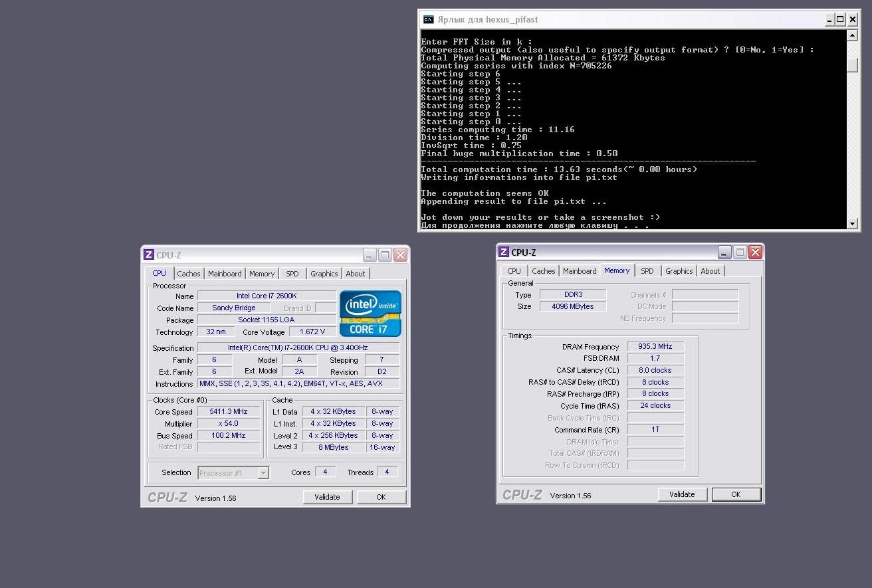Viewport: 872px width, 588px height.
Task: Select Memory tab in right CPU-Z window
Action: [617, 270]
